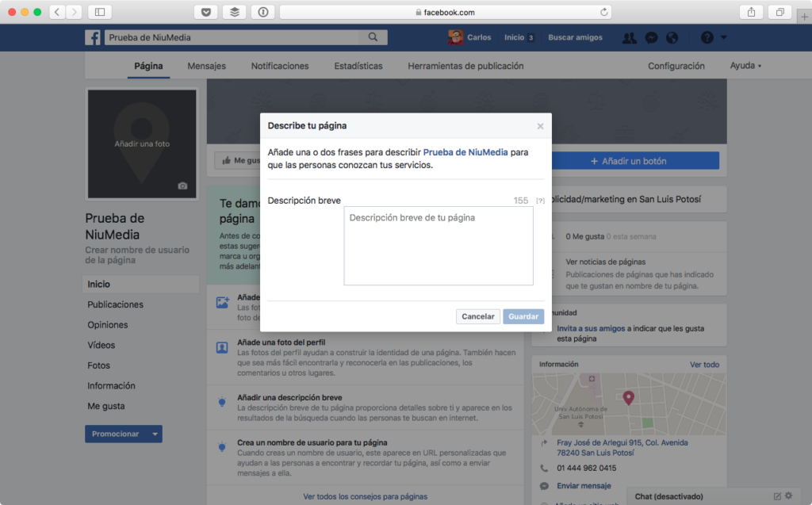This screenshot has height=505, width=812.
Task: Click inside Descripción breve text area
Action: 439,246
